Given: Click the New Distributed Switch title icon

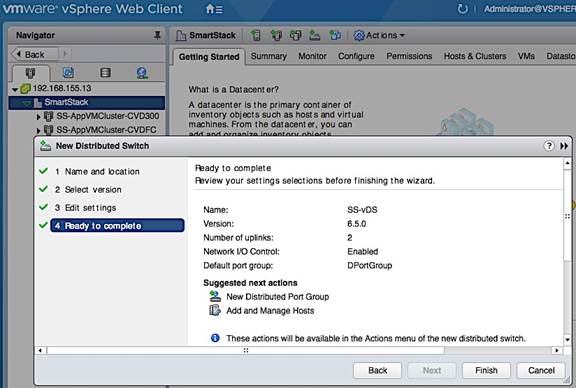Looking at the screenshot, I should [x=46, y=146].
